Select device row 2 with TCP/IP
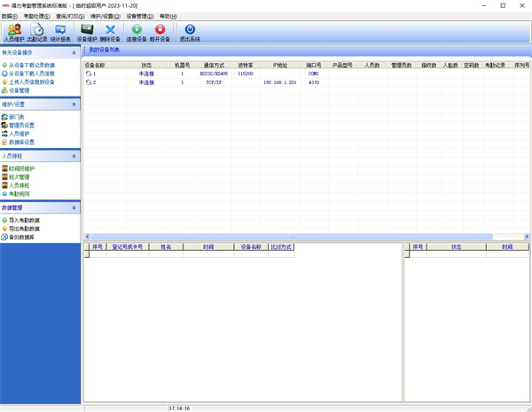This screenshot has width=532, height=412. pyautogui.click(x=213, y=82)
